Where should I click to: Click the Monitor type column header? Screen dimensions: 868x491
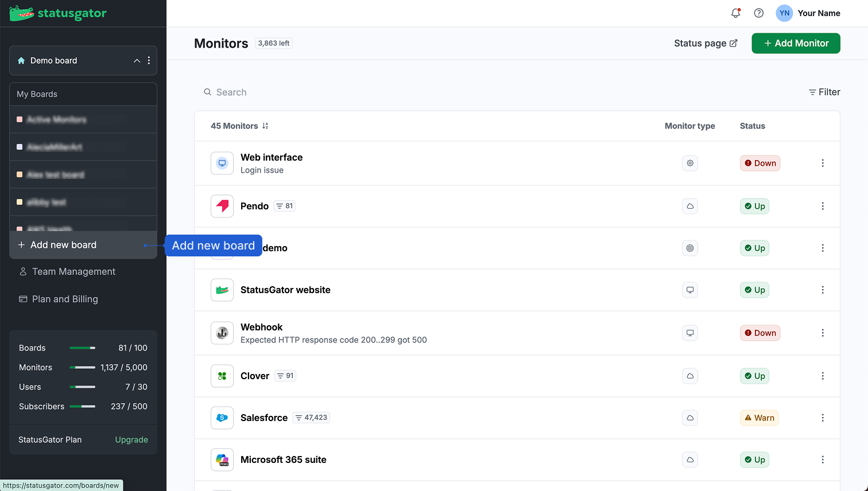[689, 126]
